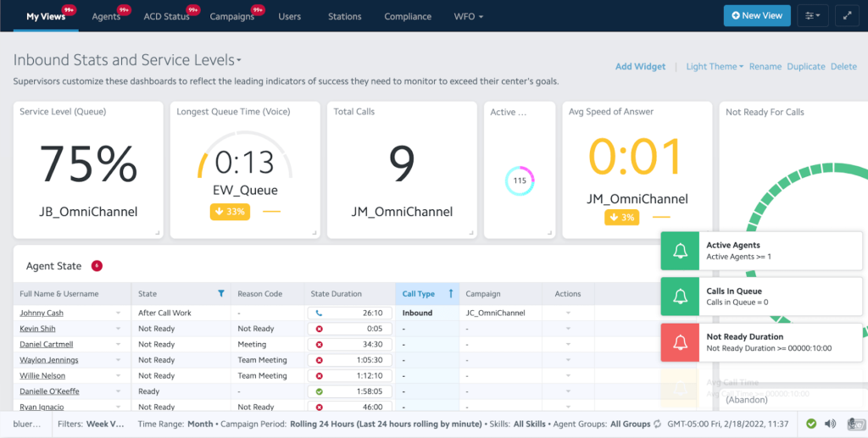Click the Calls In Queue alert bell icon
The width and height of the screenshot is (868, 438).
680,297
